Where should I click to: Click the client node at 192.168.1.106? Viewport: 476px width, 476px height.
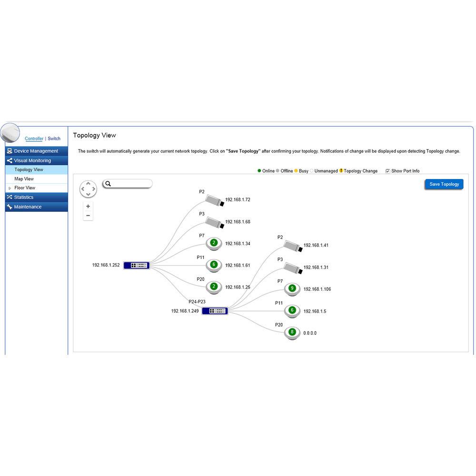(x=292, y=289)
